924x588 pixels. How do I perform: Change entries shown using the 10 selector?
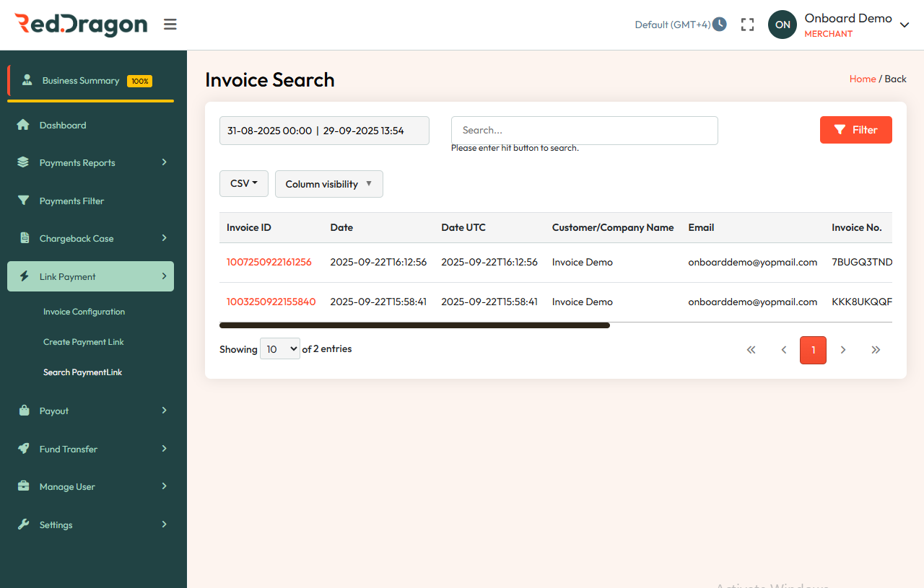pos(279,348)
